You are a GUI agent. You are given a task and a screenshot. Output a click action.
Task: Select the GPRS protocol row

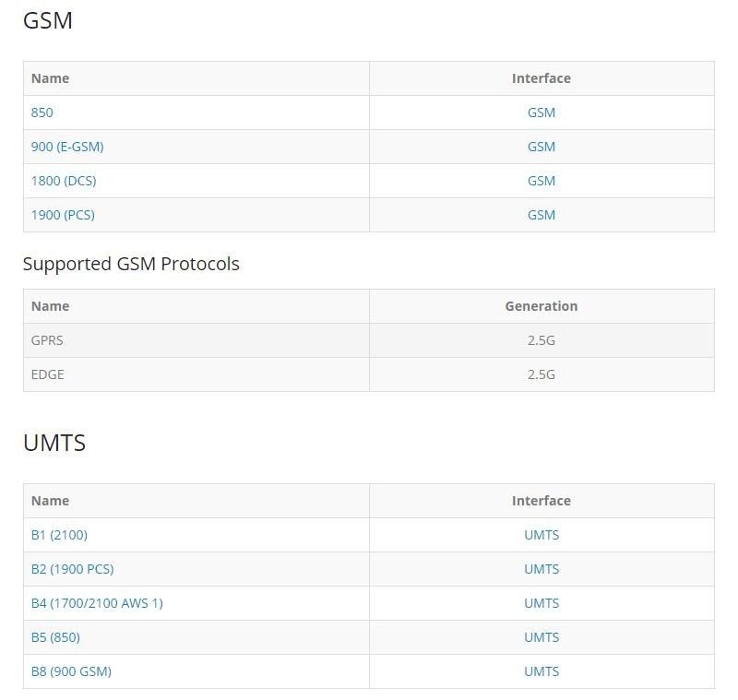[369, 340]
